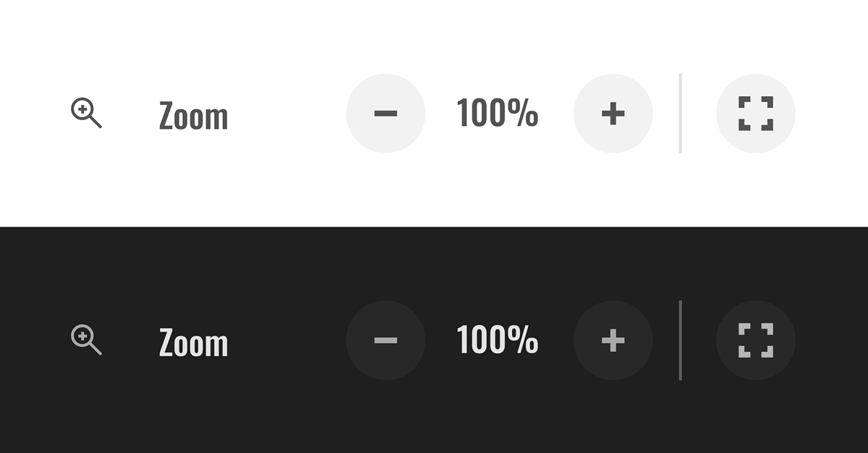This screenshot has width=868, height=453.
Task: Click the vertical divider in the light toolbar
Action: point(680,114)
